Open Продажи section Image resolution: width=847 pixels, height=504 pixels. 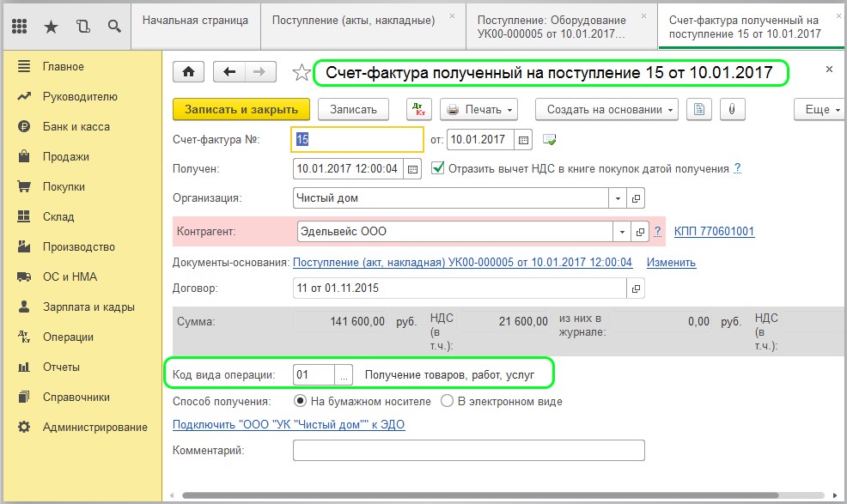66,156
